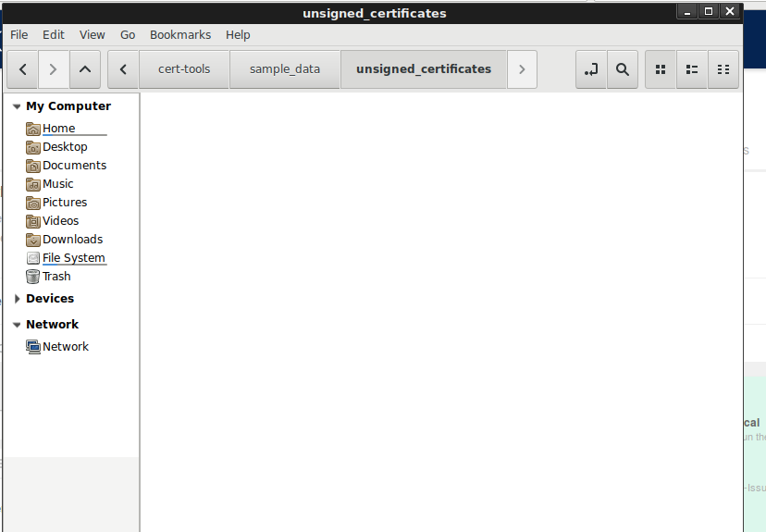Image resolution: width=766 pixels, height=532 pixels.
Task: Open the Documents folder icon in sidebar
Action: click(x=32, y=166)
